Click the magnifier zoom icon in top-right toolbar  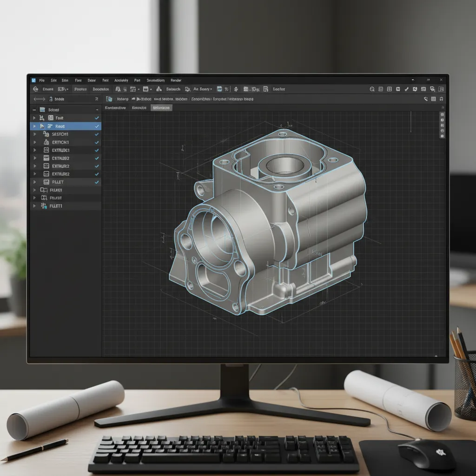click(372, 89)
